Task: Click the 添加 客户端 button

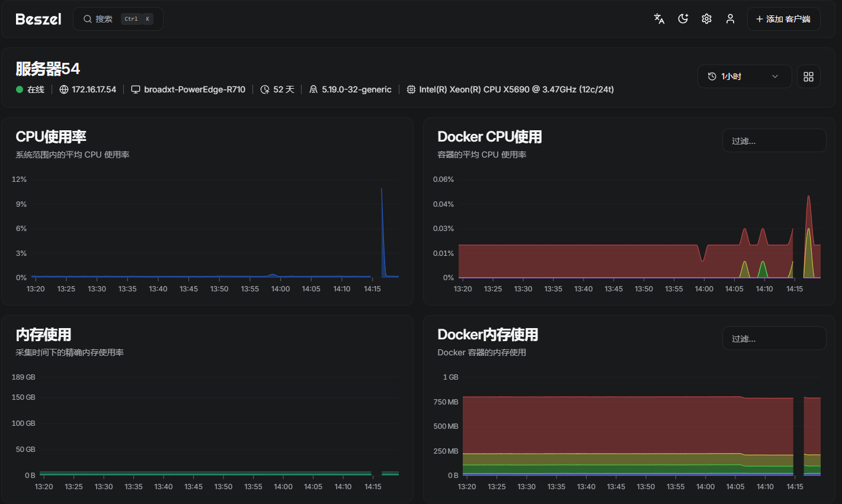Action: coord(783,19)
